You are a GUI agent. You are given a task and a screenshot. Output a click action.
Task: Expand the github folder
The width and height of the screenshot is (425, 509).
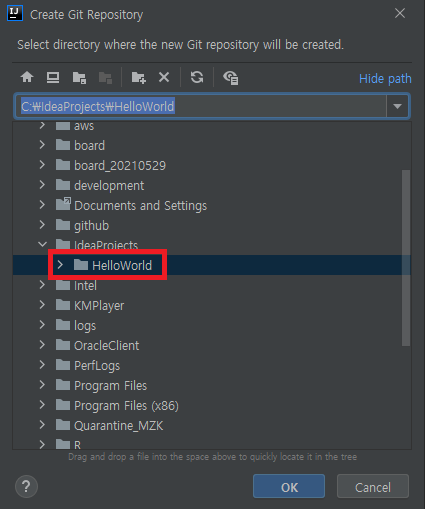pos(42,225)
